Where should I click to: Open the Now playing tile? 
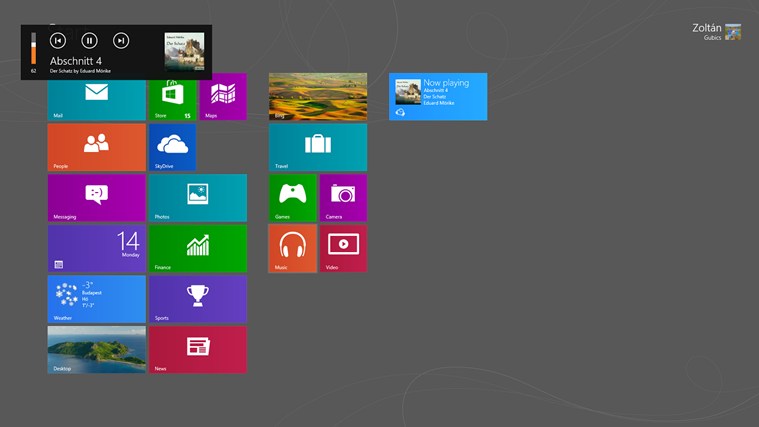[438, 97]
